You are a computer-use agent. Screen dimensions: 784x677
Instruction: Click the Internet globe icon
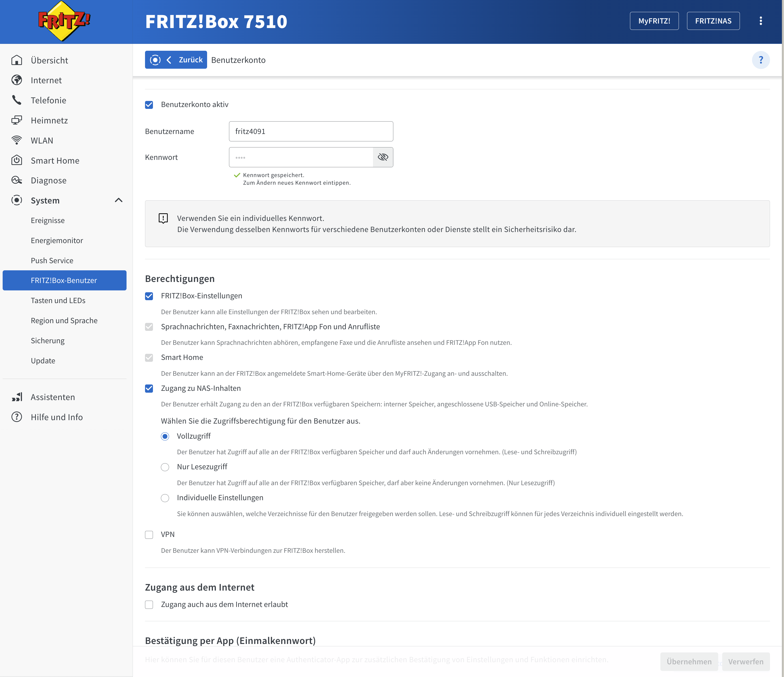(x=17, y=80)
